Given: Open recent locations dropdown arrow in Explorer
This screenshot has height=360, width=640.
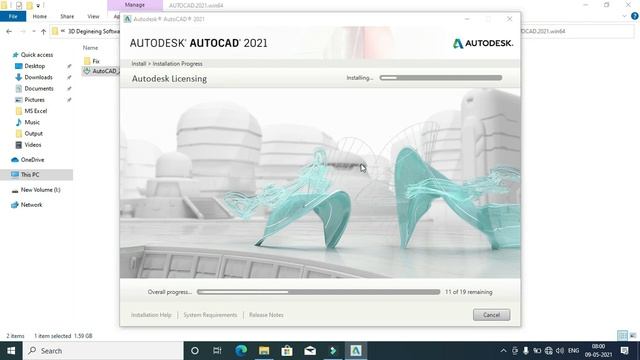Looking at the screenshot, I should click(x=33, y=31).
